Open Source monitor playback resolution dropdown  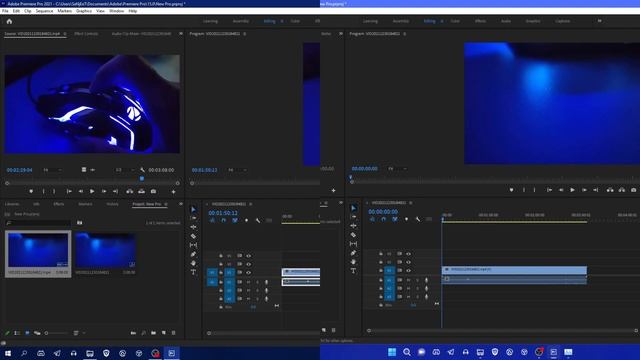point(125,170)
